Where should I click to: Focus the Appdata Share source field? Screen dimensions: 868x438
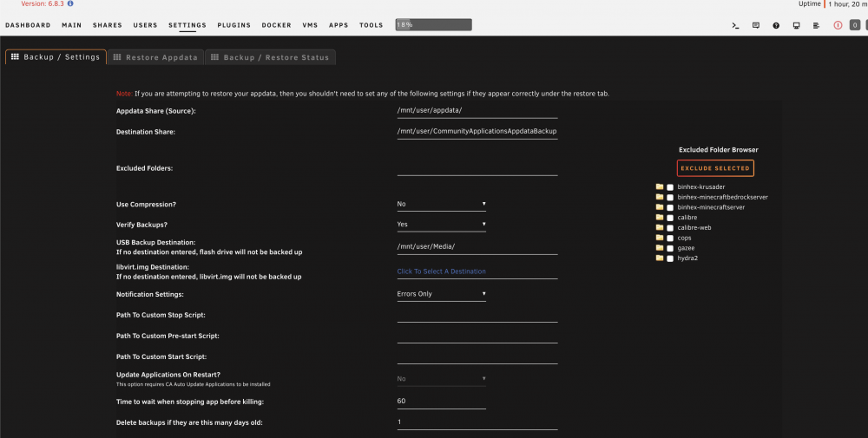click(x=477, y=111)
